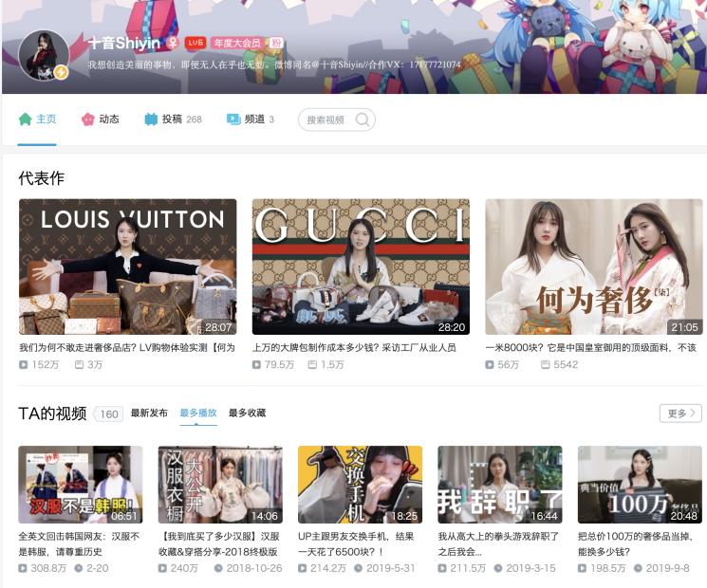Screen dimensions: 707x588
Task: Open title 一米8000块 video link
Action: 590,347
